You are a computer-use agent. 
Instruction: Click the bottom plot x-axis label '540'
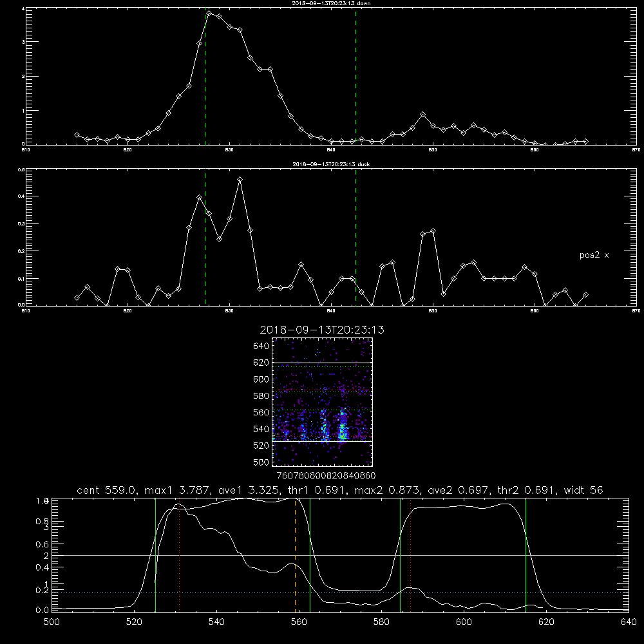[216, 622]
